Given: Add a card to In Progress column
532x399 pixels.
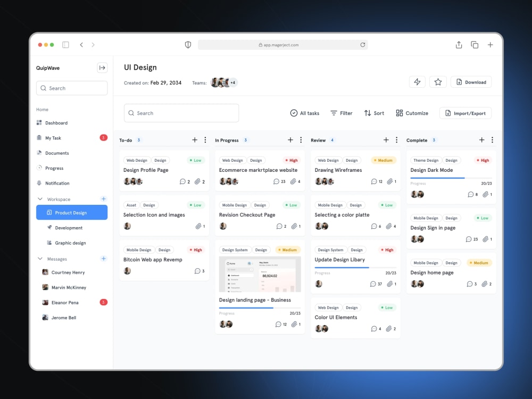Looking at the screenshot, I should click(290, 140).
